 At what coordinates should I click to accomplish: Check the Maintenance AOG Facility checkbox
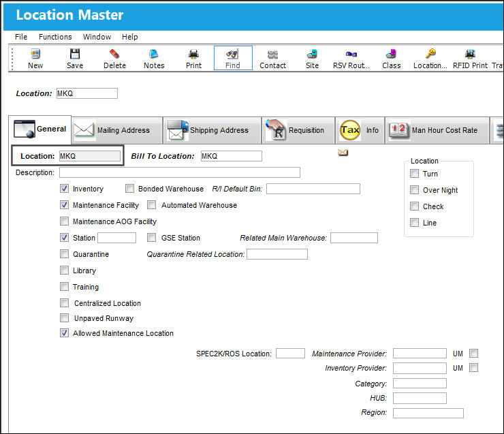tap(64, 221)
